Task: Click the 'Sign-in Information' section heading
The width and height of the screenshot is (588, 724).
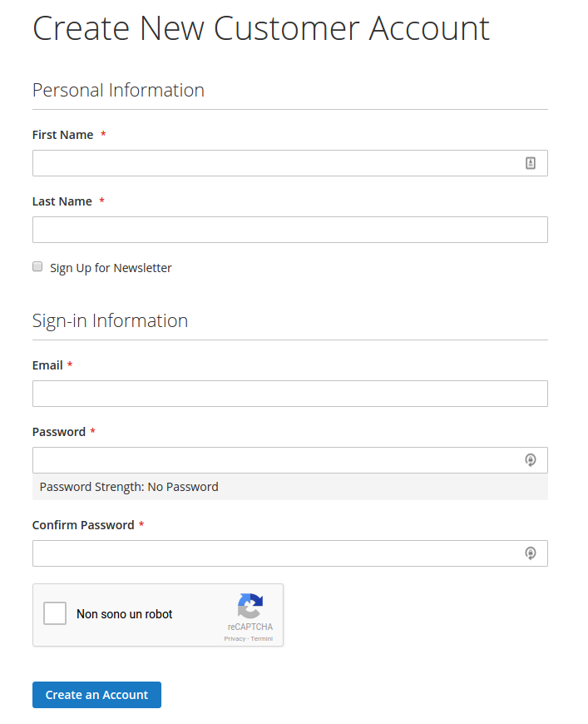Action: click(x=110, y=320)
